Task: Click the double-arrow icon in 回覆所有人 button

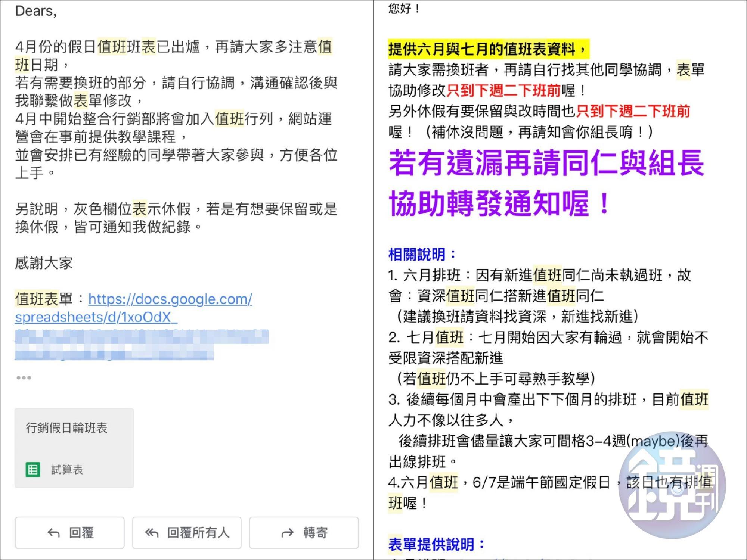Action: point(152,533)
